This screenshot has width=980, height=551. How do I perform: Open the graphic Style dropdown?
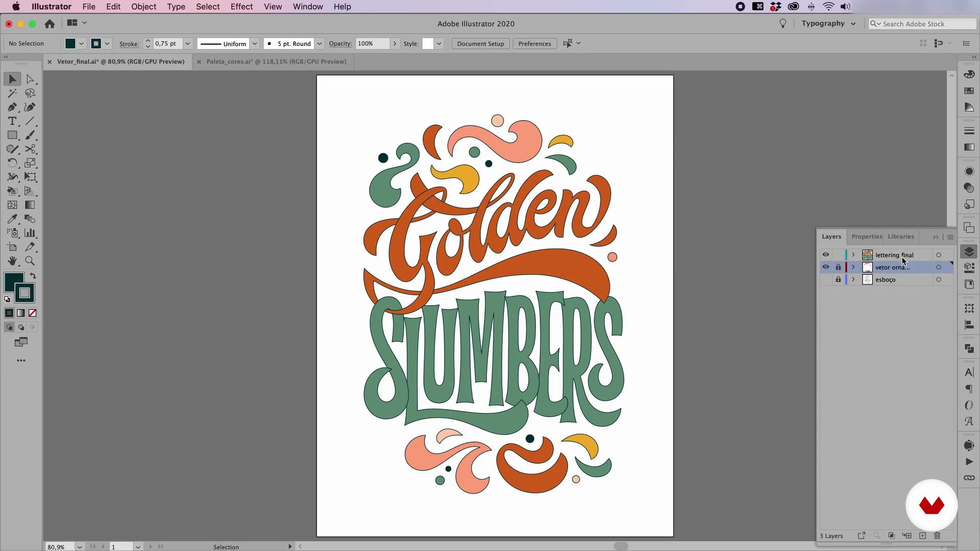[x=439, y=43]
